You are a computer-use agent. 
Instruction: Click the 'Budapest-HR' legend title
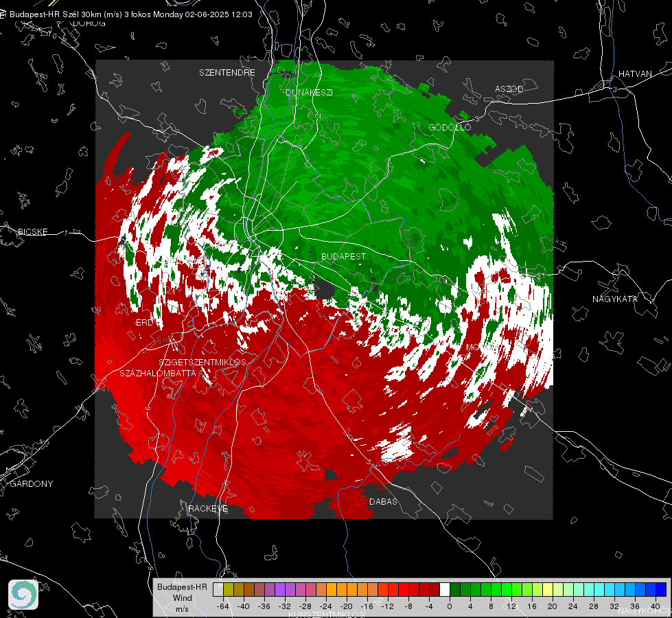point(182,587)
